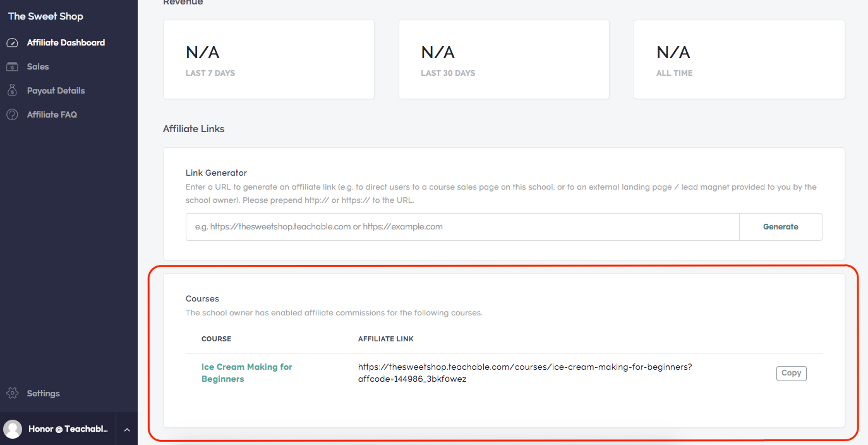Open Affiliate Dashboard menu item
The height and width of the screenshot is (445, 868).
click(x=66, y=43)
